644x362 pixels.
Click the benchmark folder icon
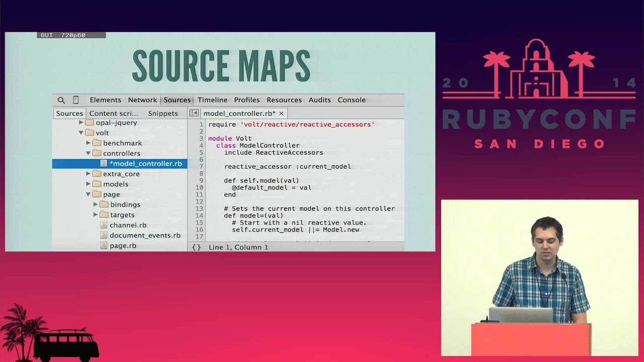click(97, 143)
